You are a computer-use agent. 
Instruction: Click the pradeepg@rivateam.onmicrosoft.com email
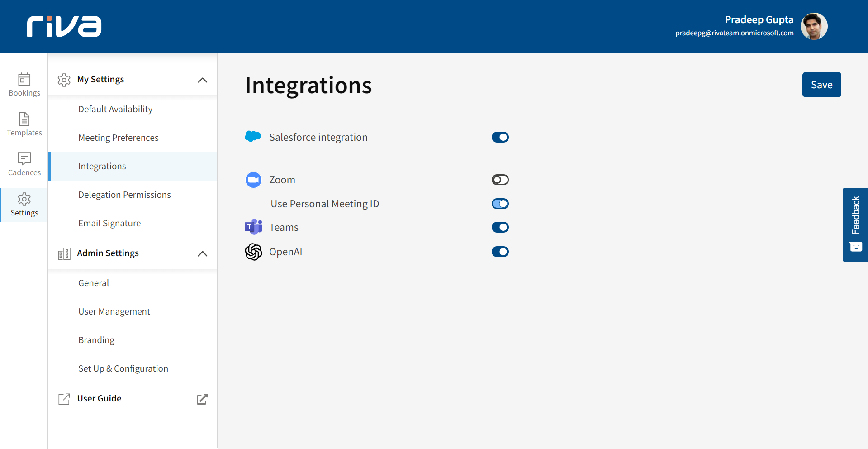735,33
